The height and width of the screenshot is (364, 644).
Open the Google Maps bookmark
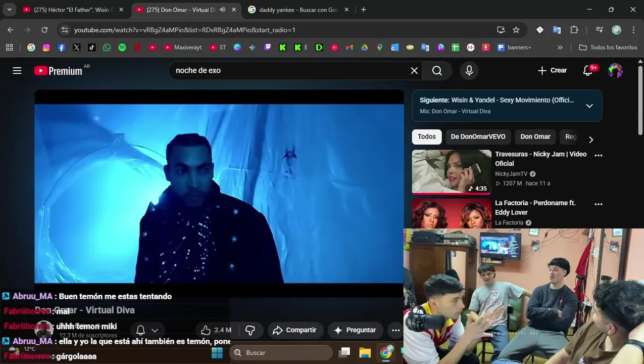(x=379, y=48)
